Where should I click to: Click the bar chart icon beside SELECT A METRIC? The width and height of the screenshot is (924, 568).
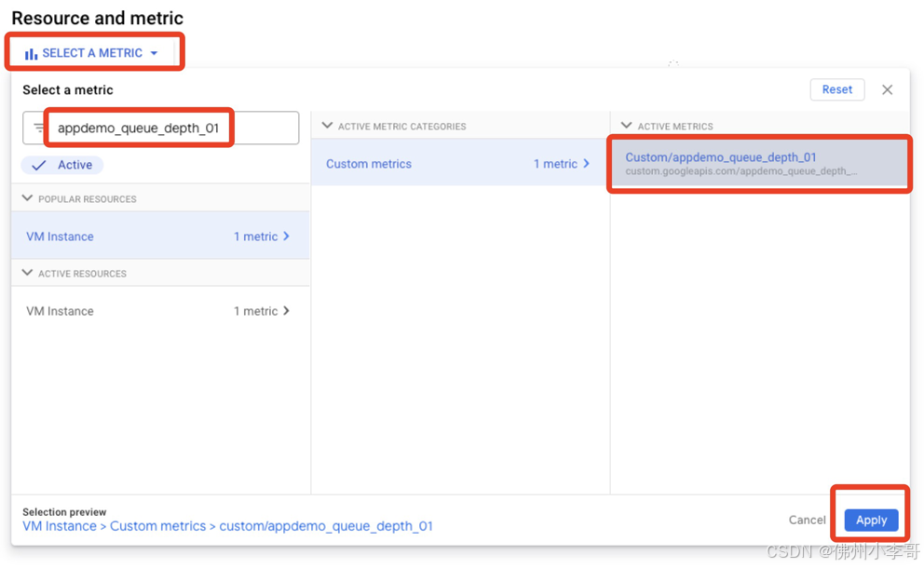(31, 54)
